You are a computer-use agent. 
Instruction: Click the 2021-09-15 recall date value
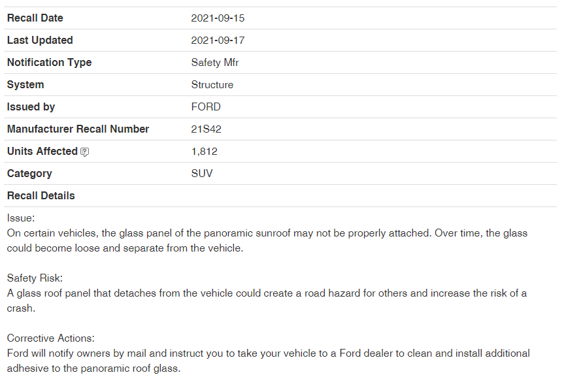218,18
